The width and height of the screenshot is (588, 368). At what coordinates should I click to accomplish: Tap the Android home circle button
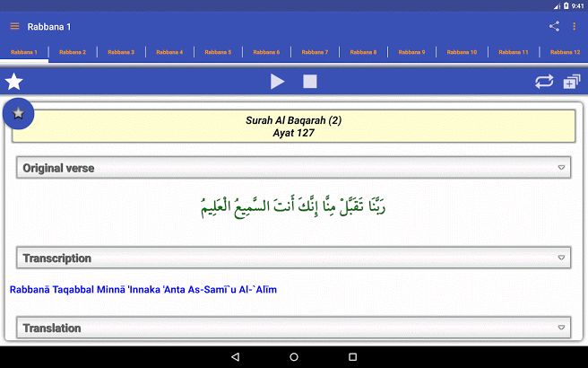(294, 356)
